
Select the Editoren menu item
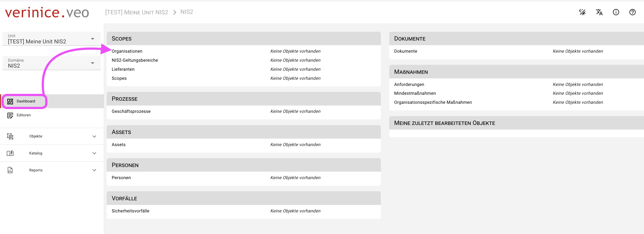point(24,115)
